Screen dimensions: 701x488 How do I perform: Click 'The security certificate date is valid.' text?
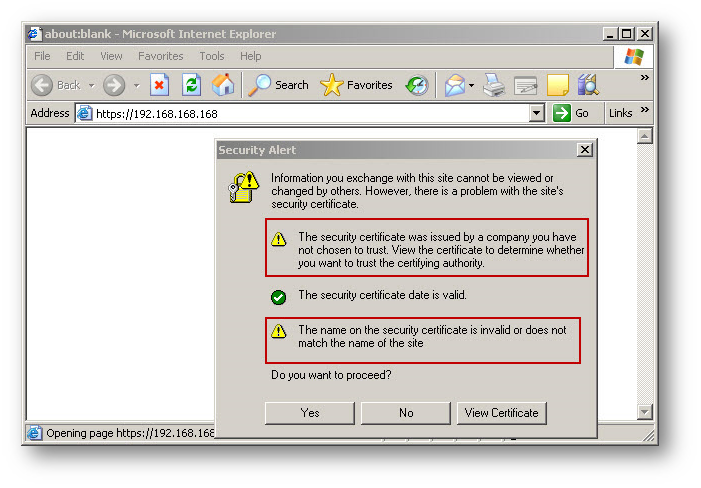point(383,295)
